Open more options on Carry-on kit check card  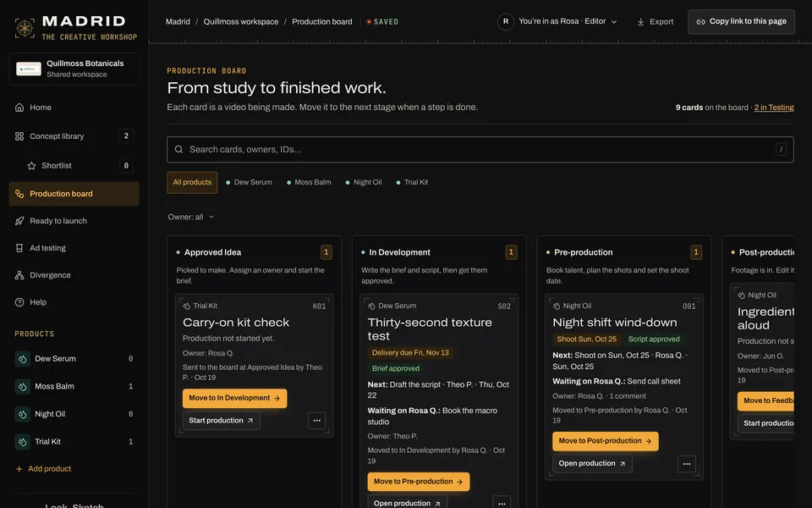click(317, 421)
